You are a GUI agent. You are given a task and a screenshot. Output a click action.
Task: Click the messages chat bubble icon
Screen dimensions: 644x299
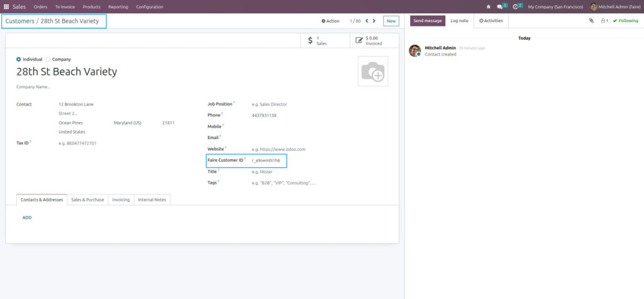[501, 7]
